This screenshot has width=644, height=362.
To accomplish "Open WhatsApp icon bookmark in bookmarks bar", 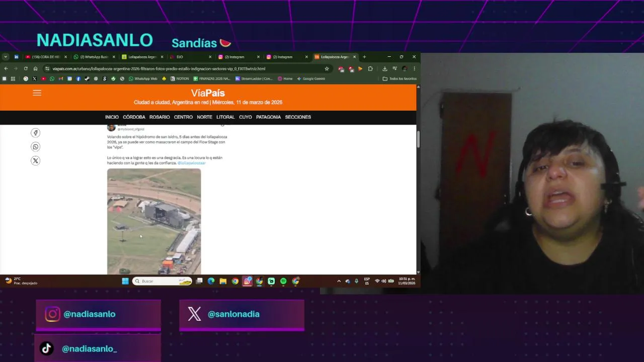I will coord(52,78).
